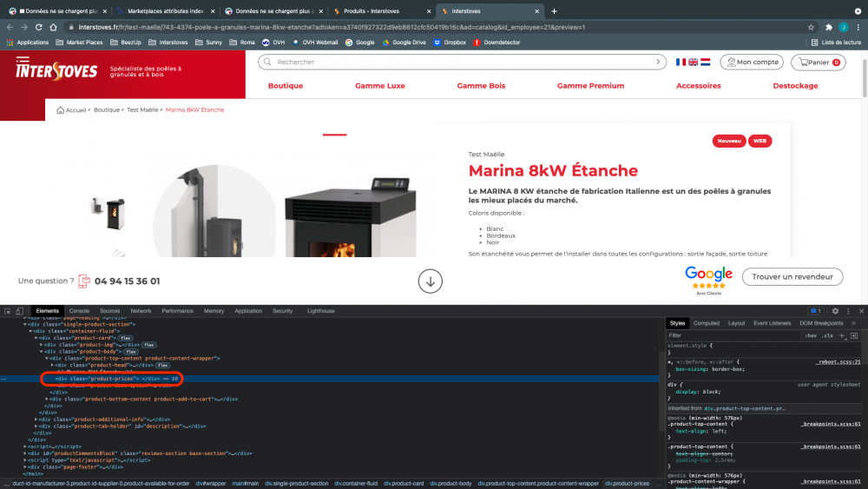The image size is (868, 489).
Task: Open a new browser tab
Action: [x=554, y=11]
